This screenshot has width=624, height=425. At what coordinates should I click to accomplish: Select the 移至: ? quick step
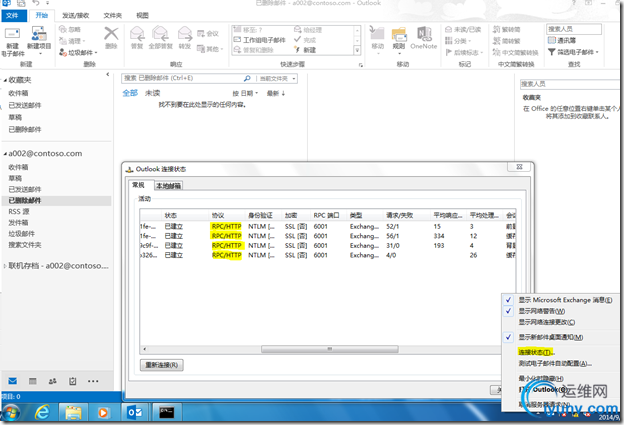pyautogui.click(x=248, y=30)
